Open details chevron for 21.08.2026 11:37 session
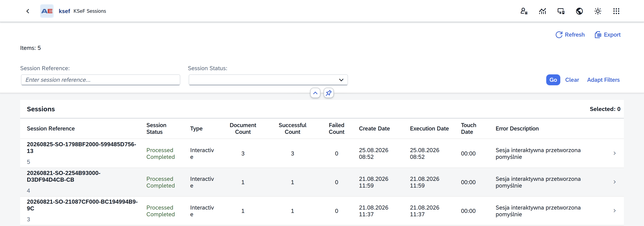This screenshot has width=644, height=226. (614, 211)
